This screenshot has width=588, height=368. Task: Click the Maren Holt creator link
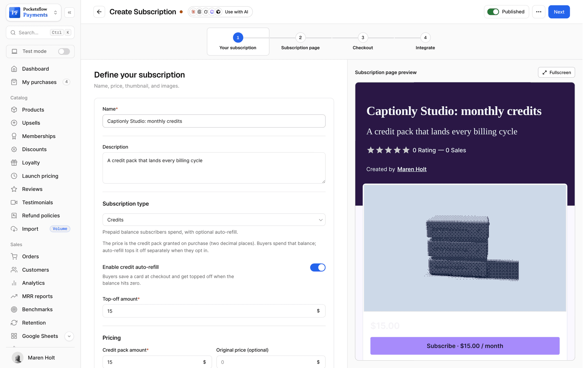click(x=412, y=169)
